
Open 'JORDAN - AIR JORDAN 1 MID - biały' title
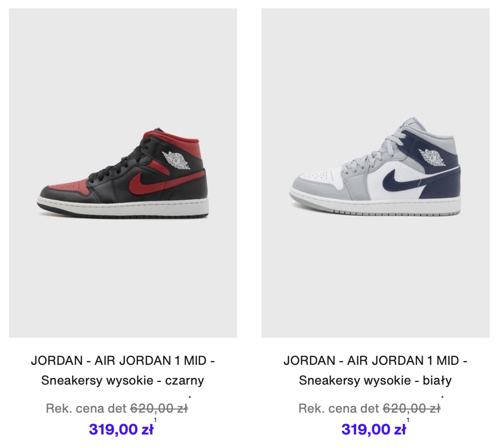coord(375,361)
